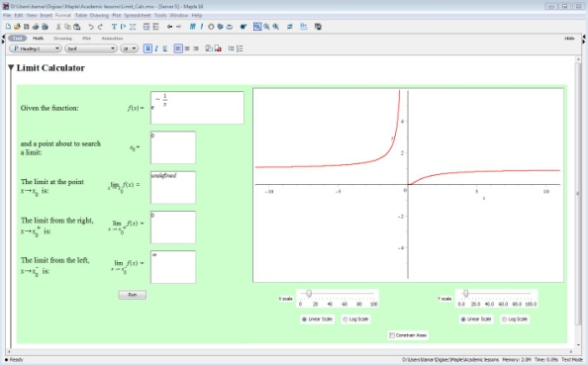Click the Run button
The width and height of the screenshot is (588, 365).
click(133, 295)
